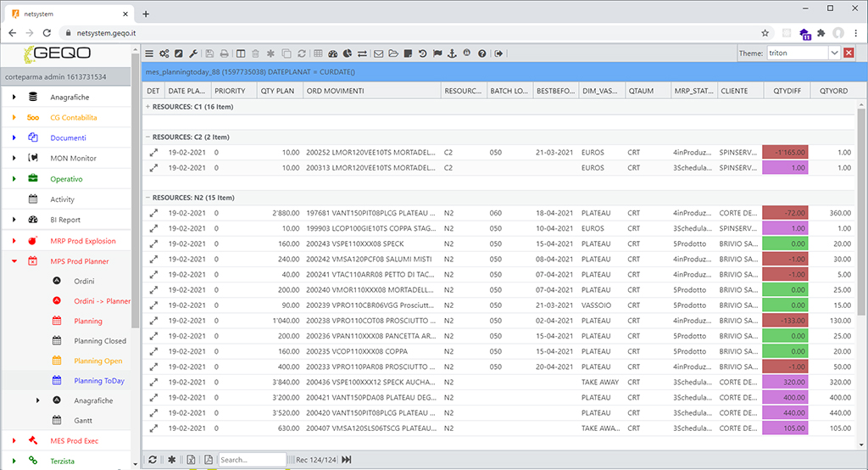
Task: Click the wrench tool icon
Action: 193,53
